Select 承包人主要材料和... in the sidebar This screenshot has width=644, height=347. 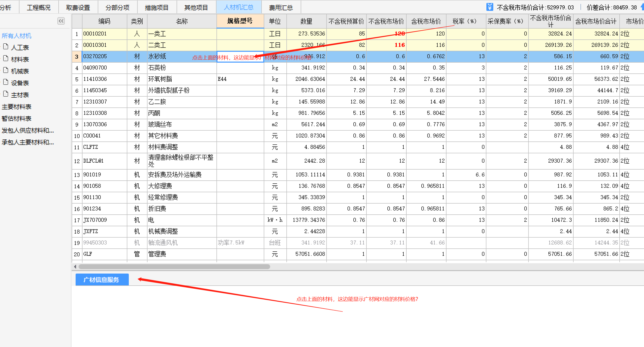coord(28,142)
